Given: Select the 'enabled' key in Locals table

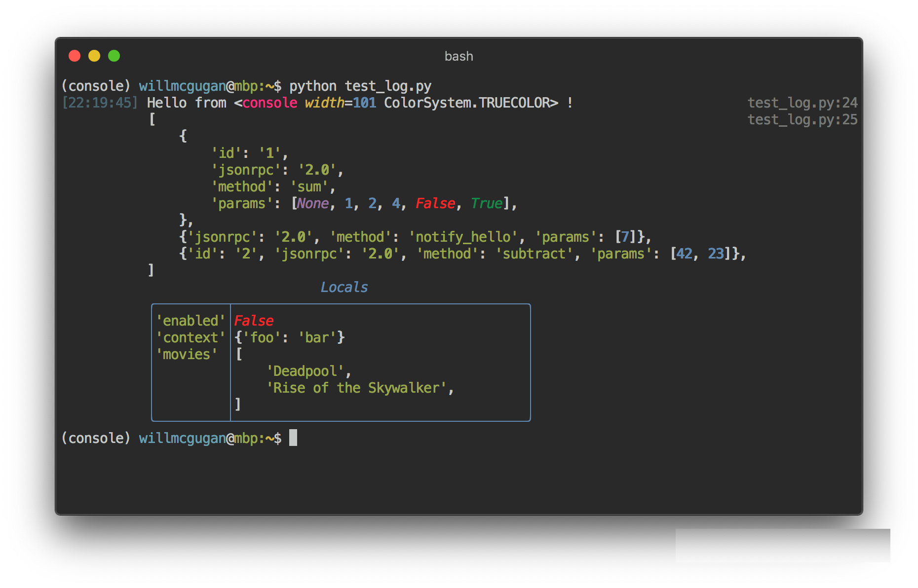Looking at the screenshot, I should pos(191,321).
